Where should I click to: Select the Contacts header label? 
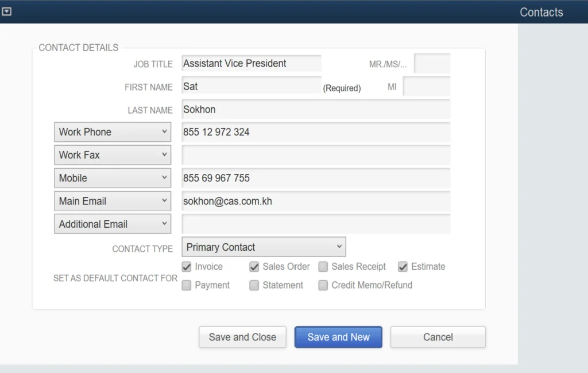[x=541, y=11]
